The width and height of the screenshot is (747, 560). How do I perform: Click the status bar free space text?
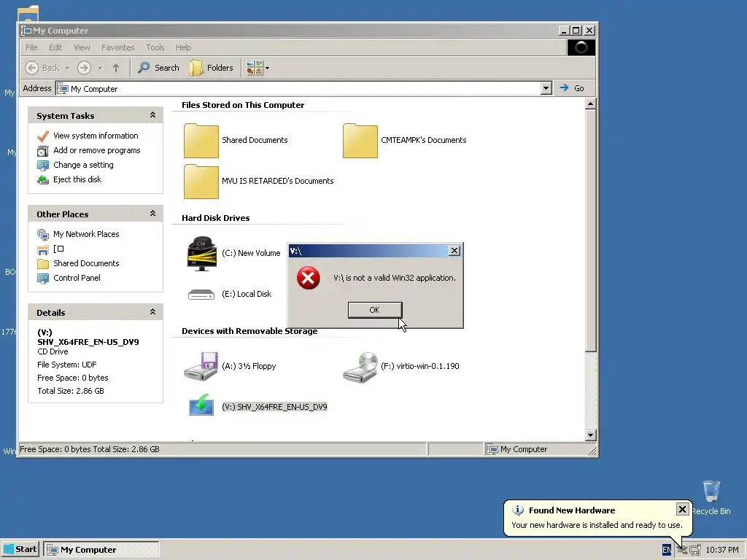(x=90, y=449)
